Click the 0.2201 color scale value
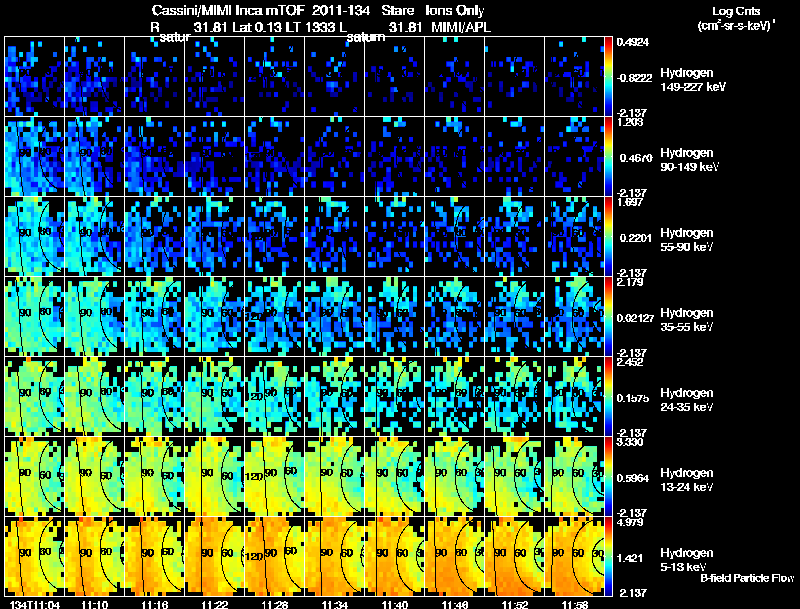Screen dimensions: 800x609 pos(636,238)
